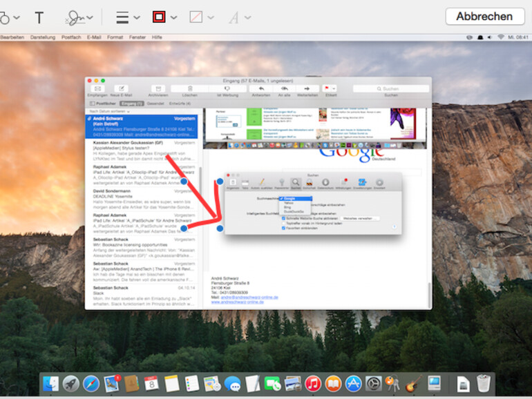
Task: Select the Eingang (1) favorites tab
Action: tap(132, 104)
